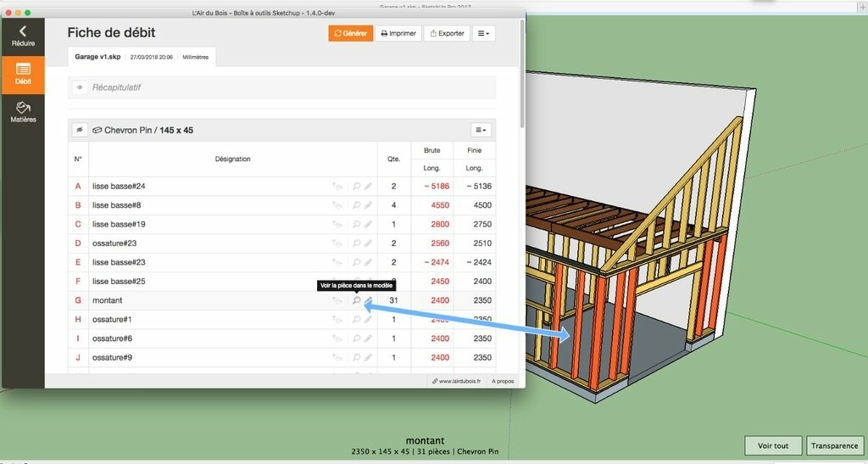Select row letter A

[78, 186]
